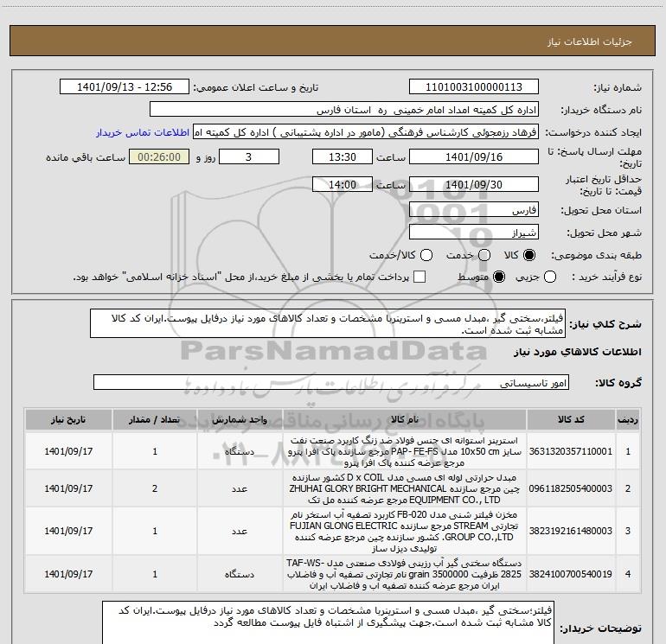This screenshot has width=666, height=644.
Task: Click the گروه کالا field امور تاسیساتی
Action: 331,382
